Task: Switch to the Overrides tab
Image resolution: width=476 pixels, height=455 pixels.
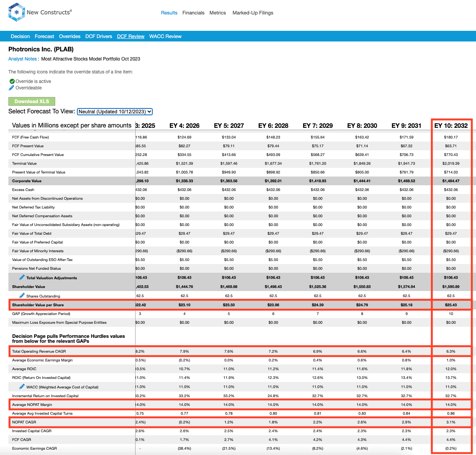Action: pyautogui.click(x=70, y=36)
